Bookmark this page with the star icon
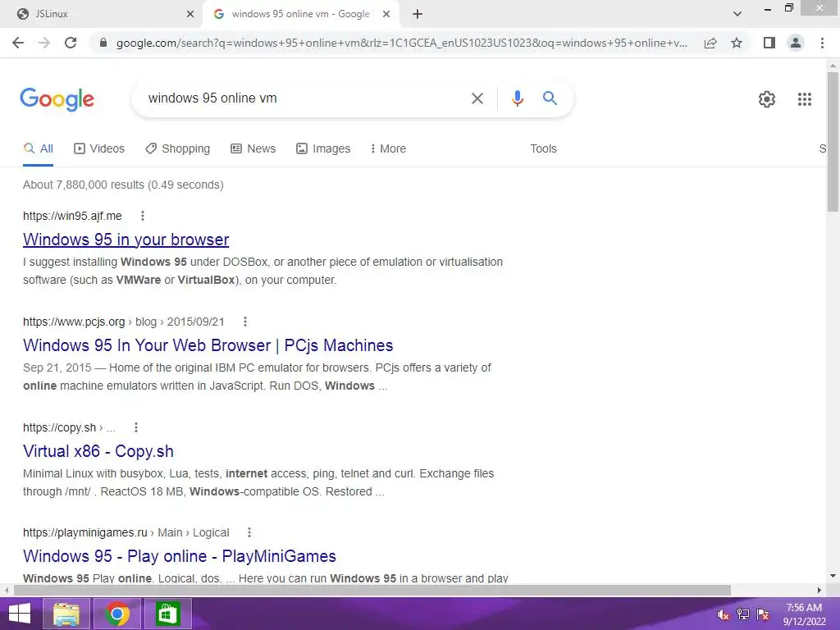The width and height of the screenshot is (840, 630). coord(737,43)
